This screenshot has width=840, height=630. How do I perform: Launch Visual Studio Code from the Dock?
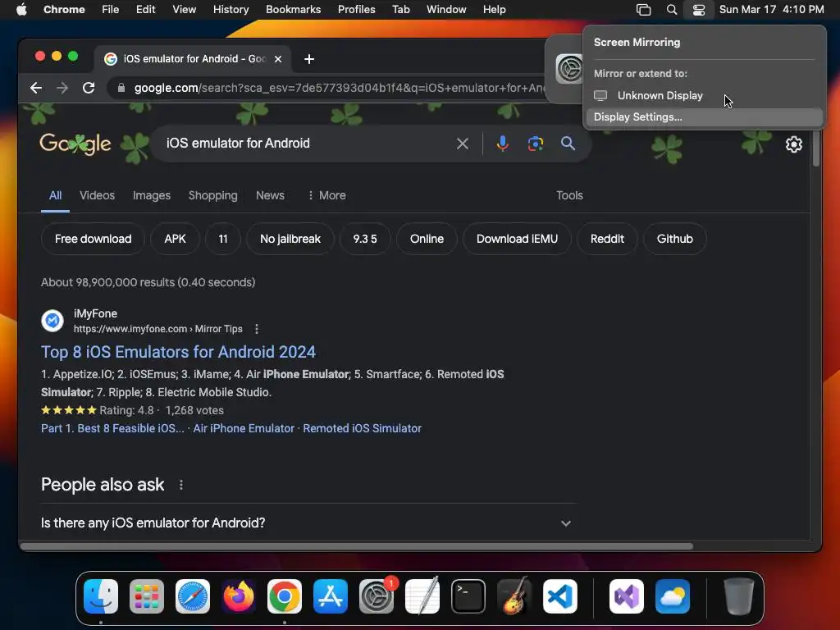point(559,596)
